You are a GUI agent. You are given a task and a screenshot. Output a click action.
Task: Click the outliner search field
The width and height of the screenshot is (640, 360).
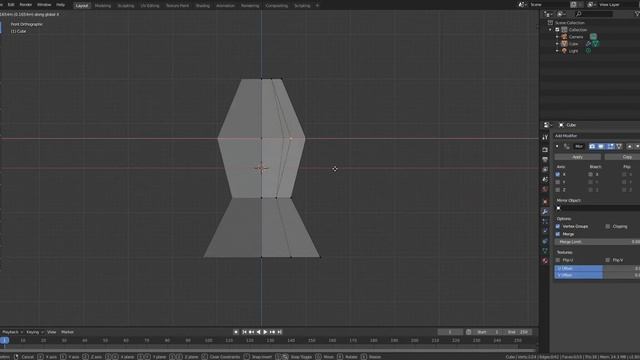pos(594,14)
